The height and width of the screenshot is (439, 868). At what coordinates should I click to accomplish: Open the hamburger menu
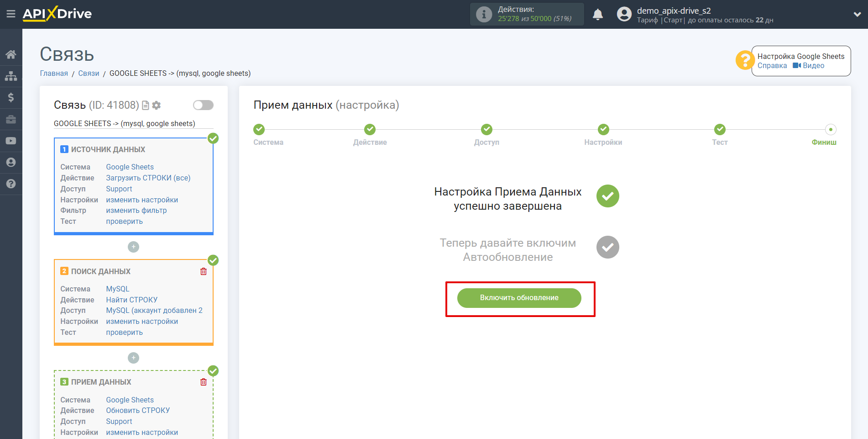tap(11, 14)
